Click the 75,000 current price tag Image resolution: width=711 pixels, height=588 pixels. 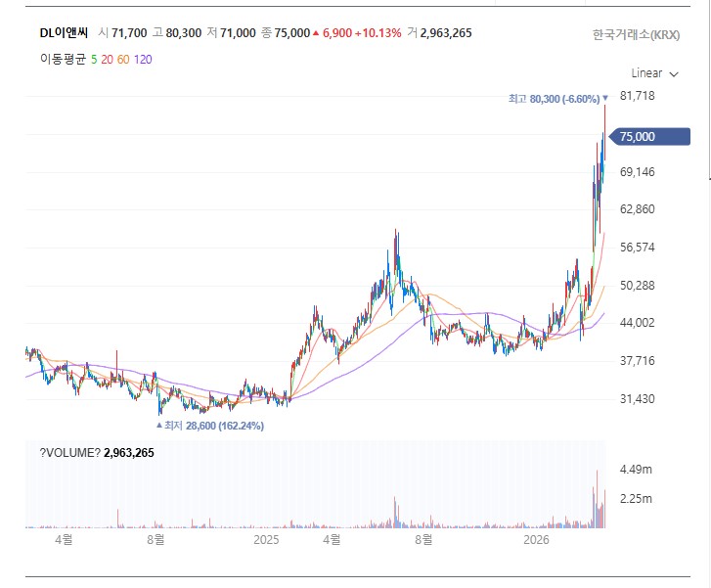[x=649, y=137]
